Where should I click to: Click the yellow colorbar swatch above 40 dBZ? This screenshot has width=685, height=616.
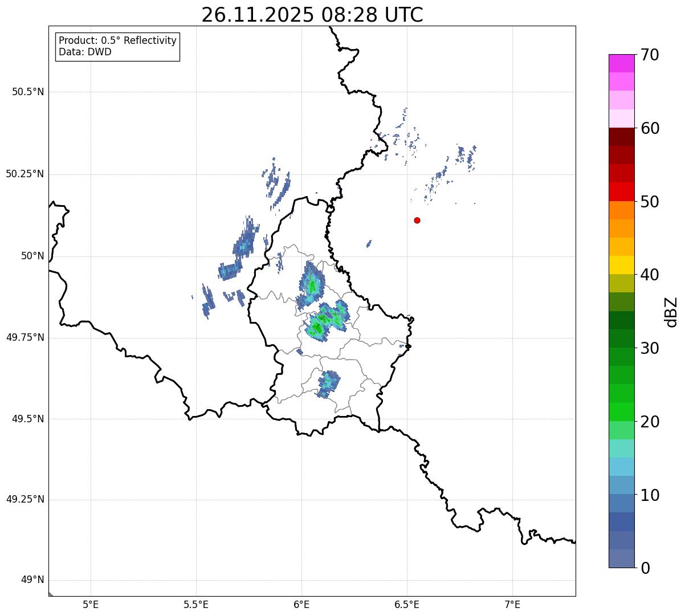click(x=621, y=265)
